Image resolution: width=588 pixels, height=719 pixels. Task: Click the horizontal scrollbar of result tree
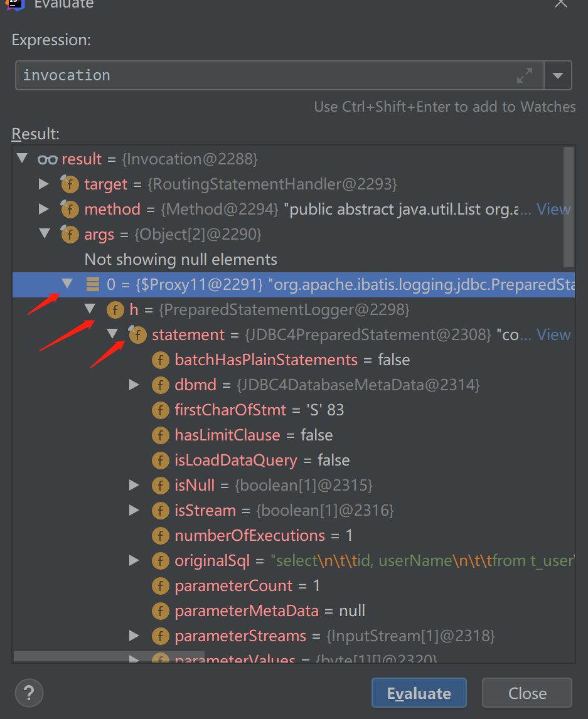pos(109,657)
